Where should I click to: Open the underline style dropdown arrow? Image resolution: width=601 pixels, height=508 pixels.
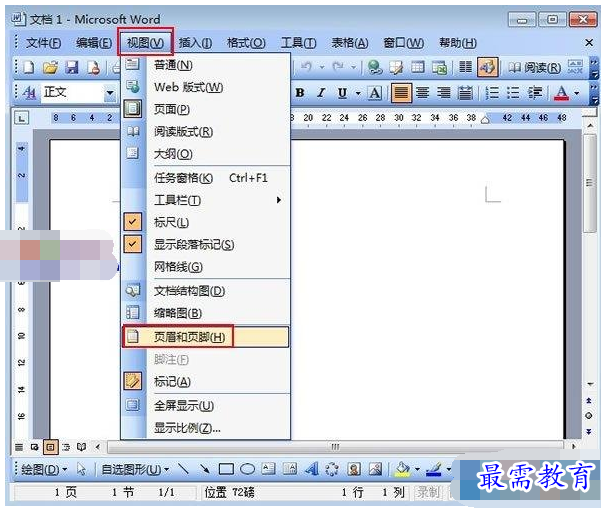point(358,93)
